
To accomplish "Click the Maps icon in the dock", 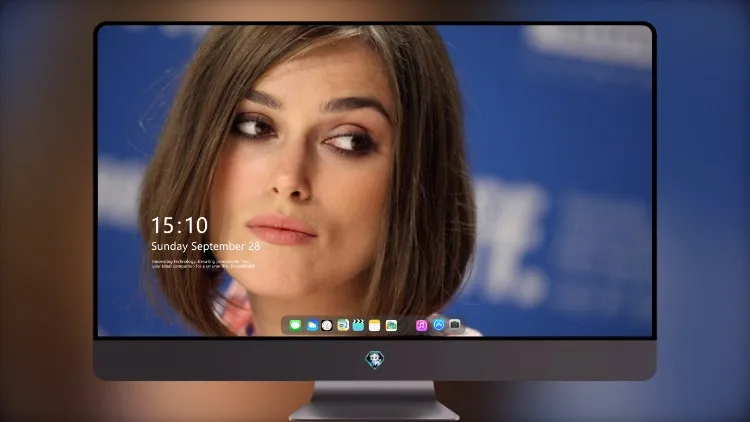I will pos(342,325).
